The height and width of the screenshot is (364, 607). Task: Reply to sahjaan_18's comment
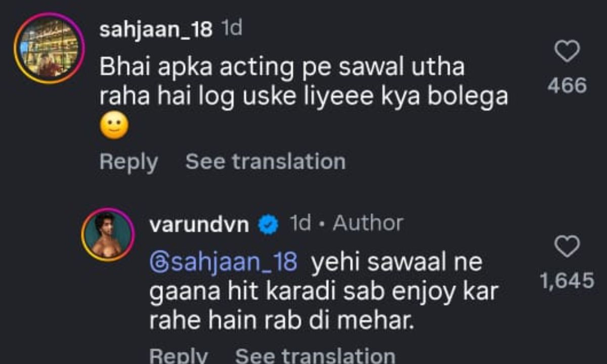[128, 161]
